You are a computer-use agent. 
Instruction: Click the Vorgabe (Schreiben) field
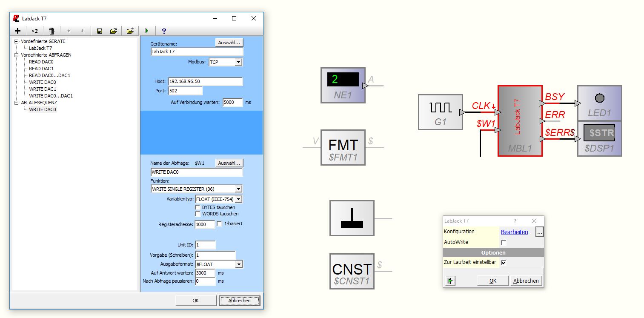(215, 255)
